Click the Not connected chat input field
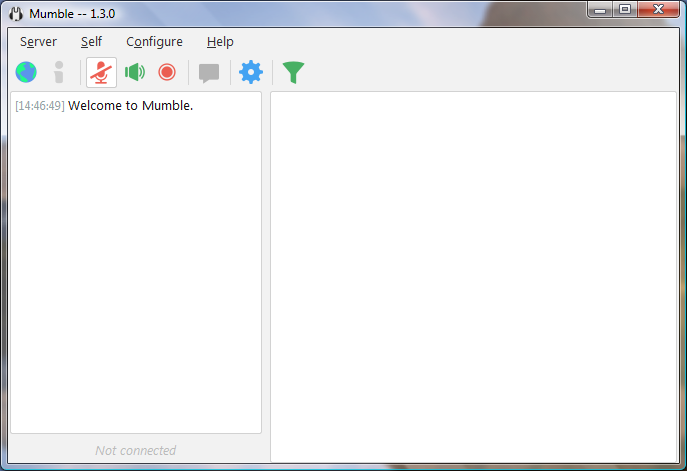This screenshot has width=687, height=471. [x=136, y=450]
